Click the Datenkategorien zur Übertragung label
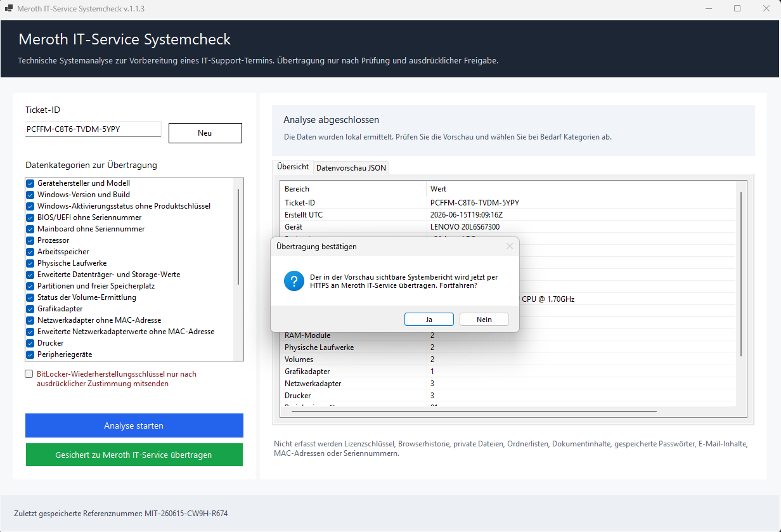The height and width of the screenshot is (532, 781). click(x=91, y=165)
